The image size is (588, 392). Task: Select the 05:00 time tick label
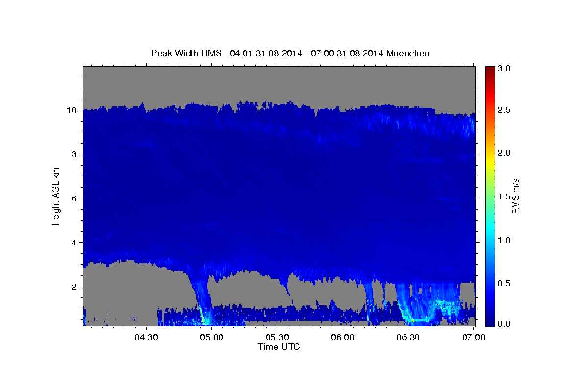(x=212, y=338)
